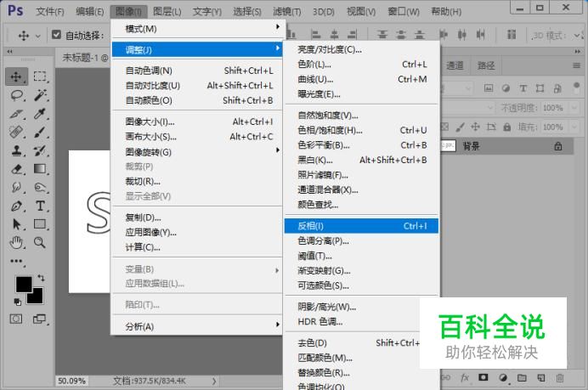Viewport: 588px width, 390px height.
Task: Open the 不透明度 100% dropdown
Action: pyautogui.click(x=574, y=108)
